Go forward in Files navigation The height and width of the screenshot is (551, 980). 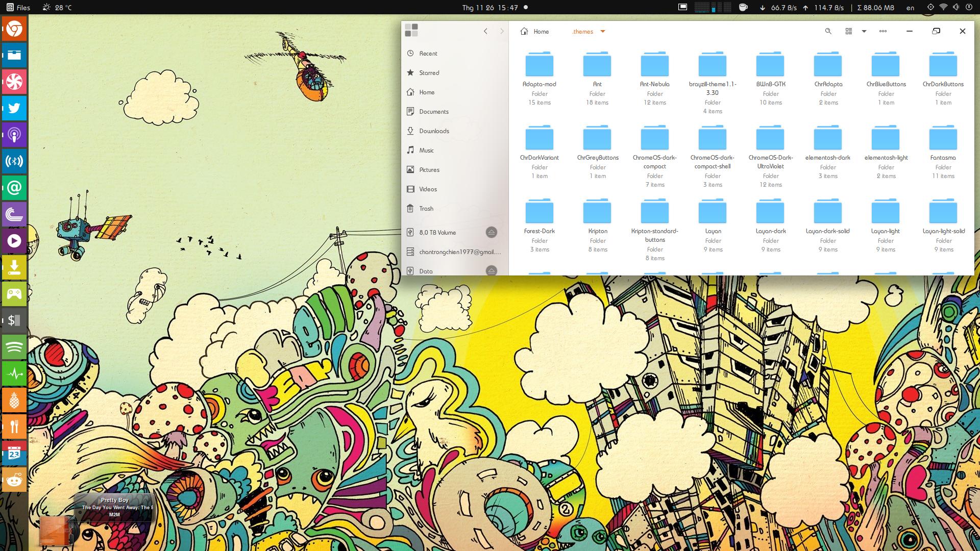(502, 31)
